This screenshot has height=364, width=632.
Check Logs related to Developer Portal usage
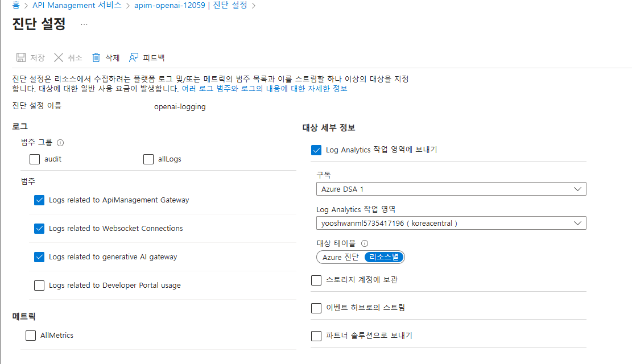click(x=39, y=286)
